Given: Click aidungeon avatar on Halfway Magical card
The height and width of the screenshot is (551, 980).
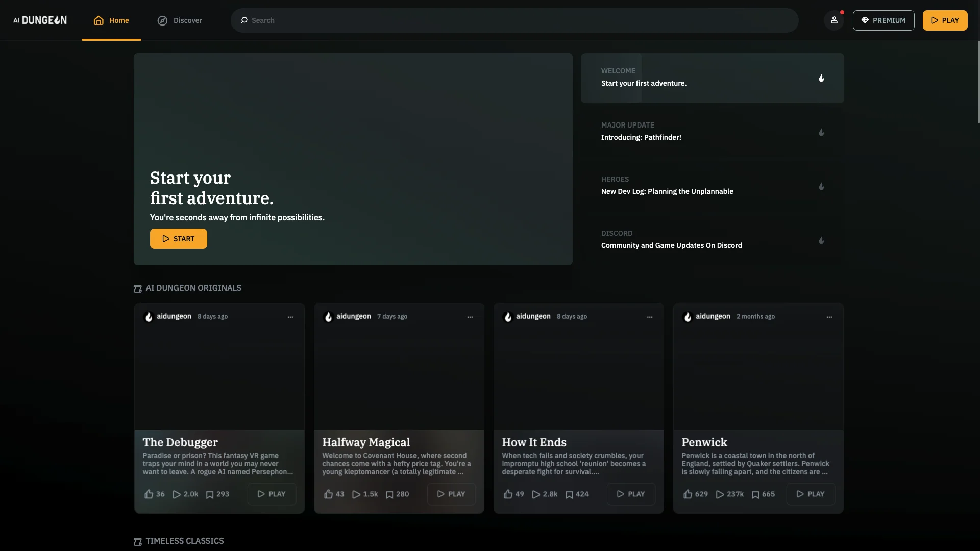Looking at the screenshot, I should (x=328, y=317).
